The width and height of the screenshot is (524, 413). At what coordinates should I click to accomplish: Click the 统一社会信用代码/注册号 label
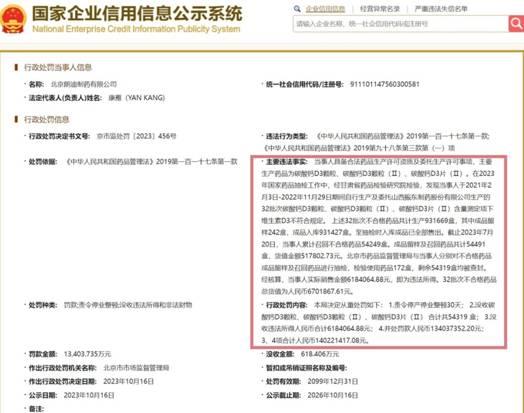coord(304,84)
